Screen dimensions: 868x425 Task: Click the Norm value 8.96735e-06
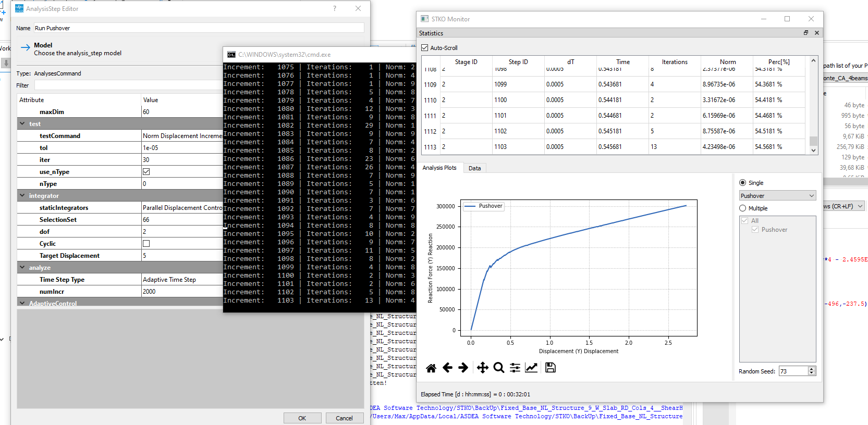pyautogui.click(x=719, y=84)
